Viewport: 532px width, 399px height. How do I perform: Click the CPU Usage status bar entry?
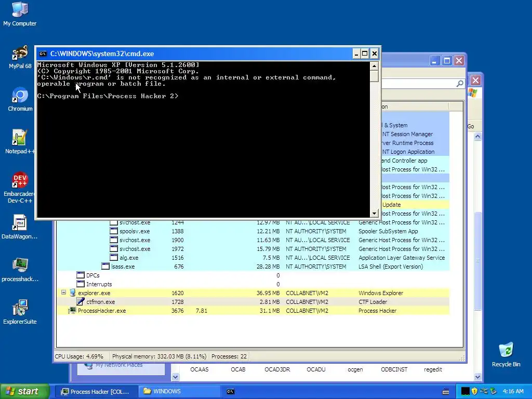coord(79,356)
